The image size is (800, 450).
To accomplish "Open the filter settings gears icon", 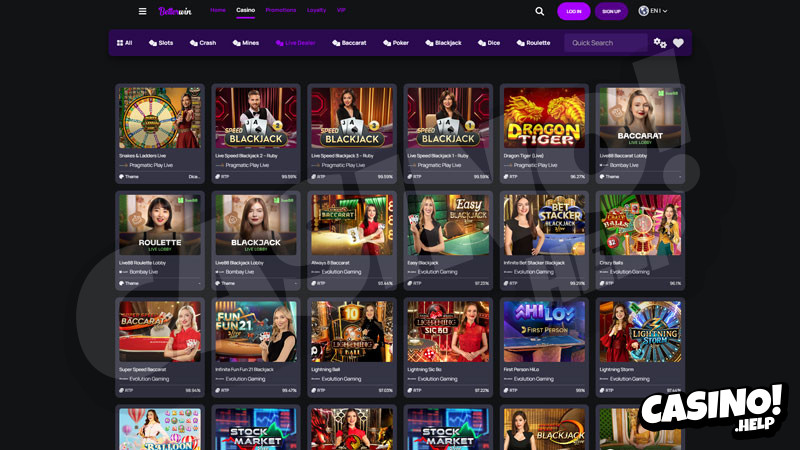I will pyautogui.click(x=660, y=43).
